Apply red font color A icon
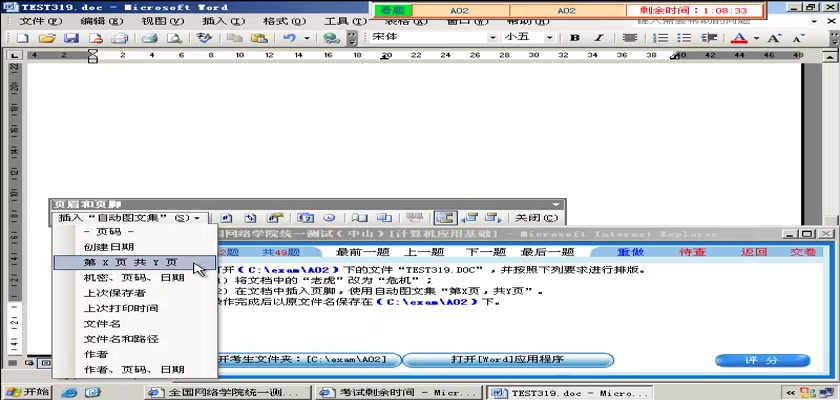This screenshot has width=840, height=400. click(739, 38)
